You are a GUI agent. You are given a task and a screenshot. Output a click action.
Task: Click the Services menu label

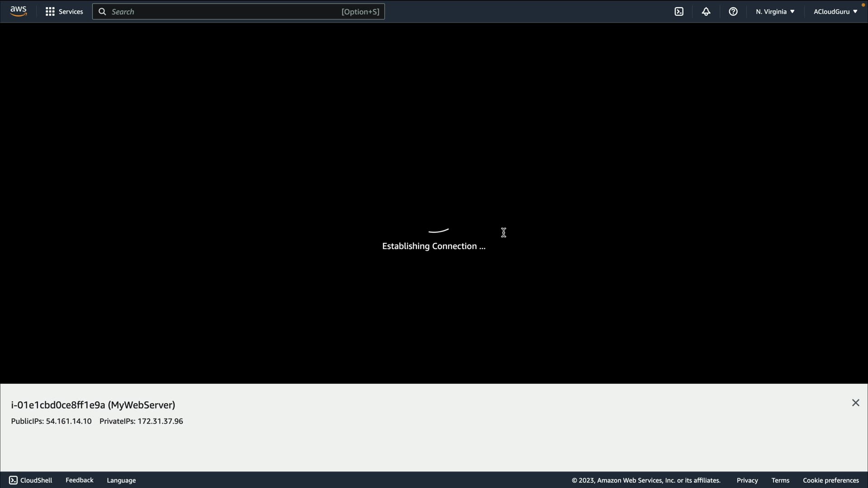click(71, 12)
